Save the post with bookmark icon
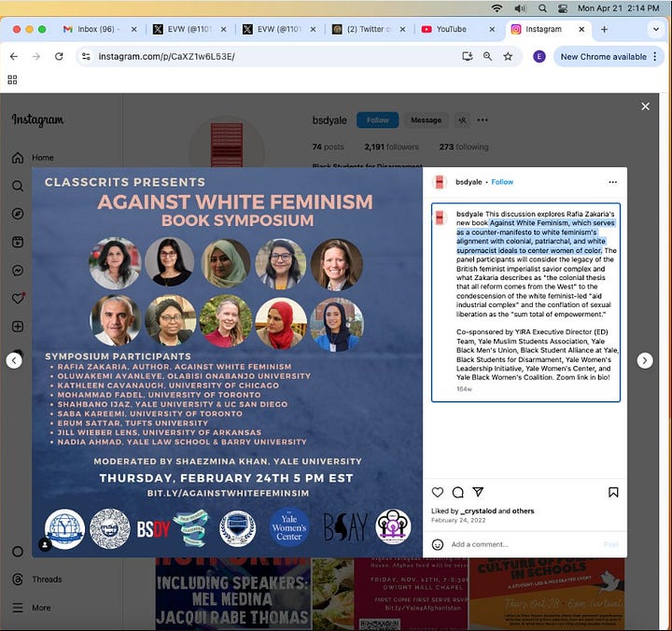This screenshot has height=631, width=672. coord(613,492)
